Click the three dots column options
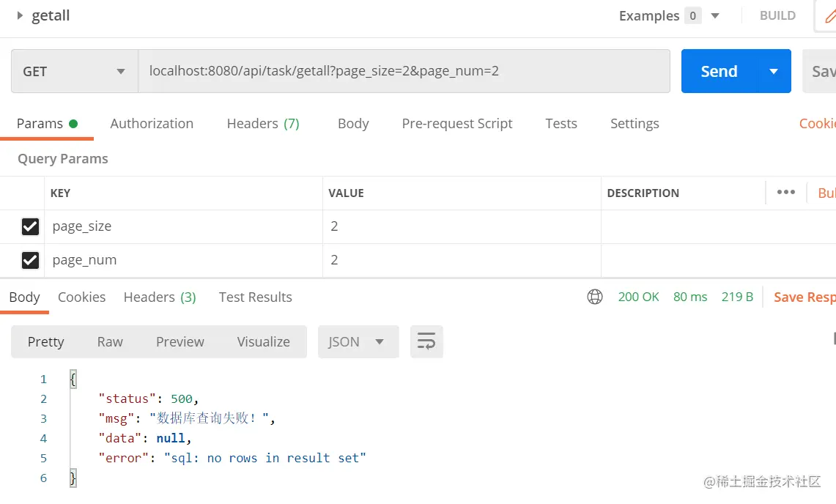 pos(785,192)
